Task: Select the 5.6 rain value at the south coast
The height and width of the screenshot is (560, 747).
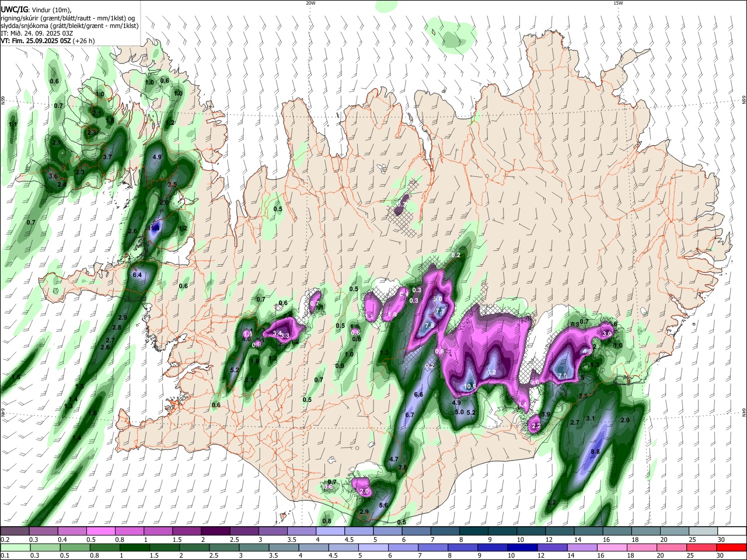Action: click(383, 505)
